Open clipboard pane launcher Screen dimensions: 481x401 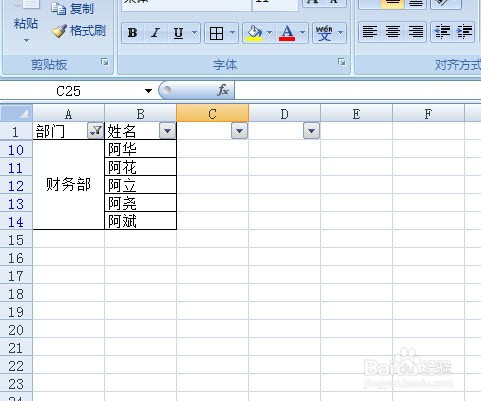[x=105, y=62]
